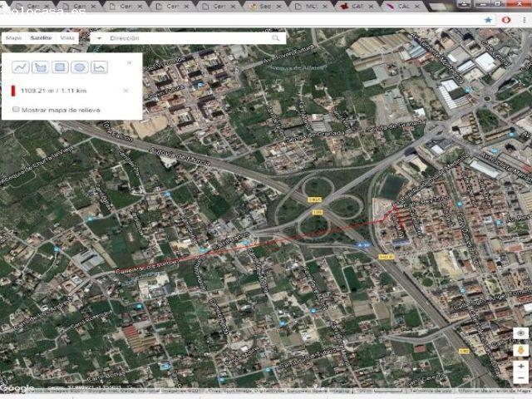Click the red color swatch for the measurement
532x399 pixels.
point(13,91)
